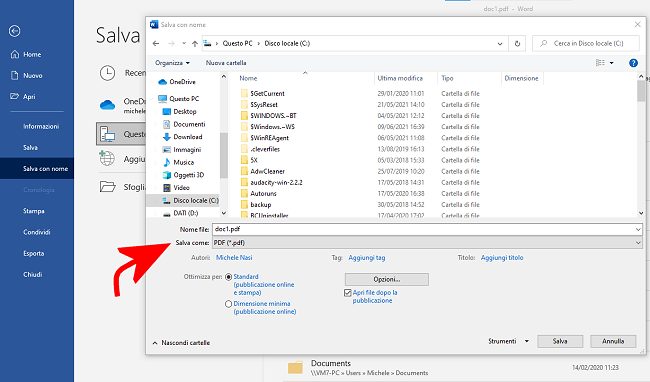The width and height of the screenshot is (650, 382).
Task: Select the backup folder
Action: pyautogui.click(x=261, y=205)
